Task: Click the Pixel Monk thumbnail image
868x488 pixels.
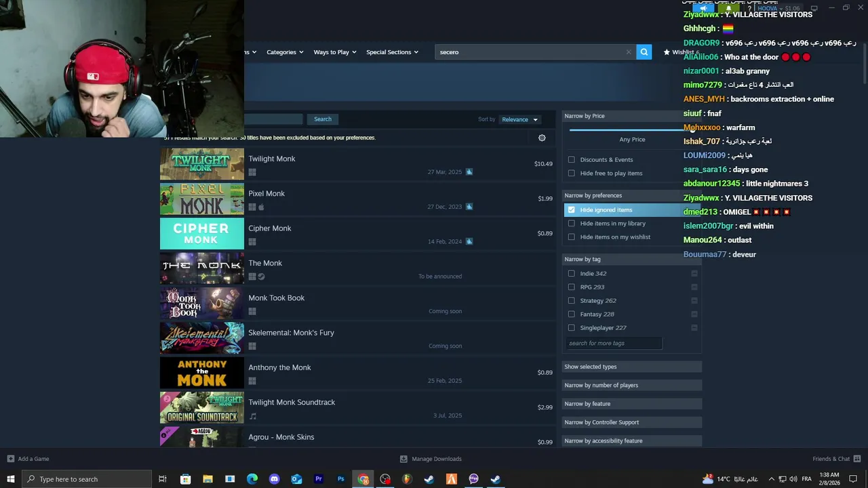Action: [202, 199]
